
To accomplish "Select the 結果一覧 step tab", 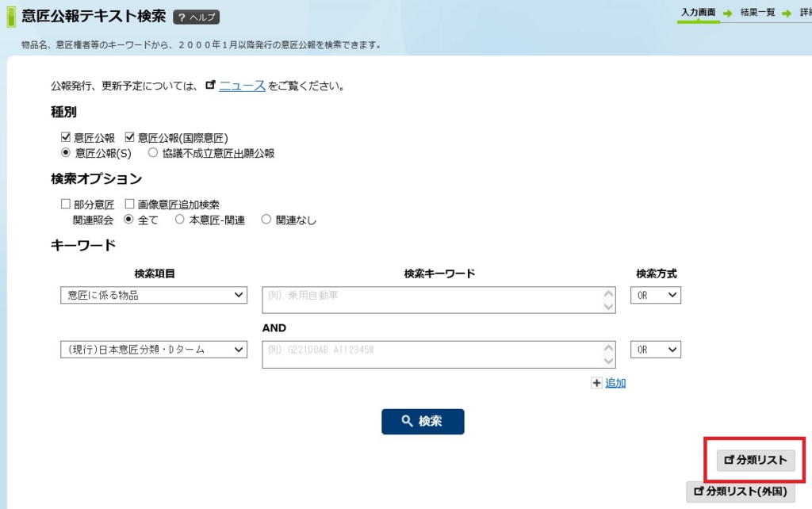I will tap(757, 13).
